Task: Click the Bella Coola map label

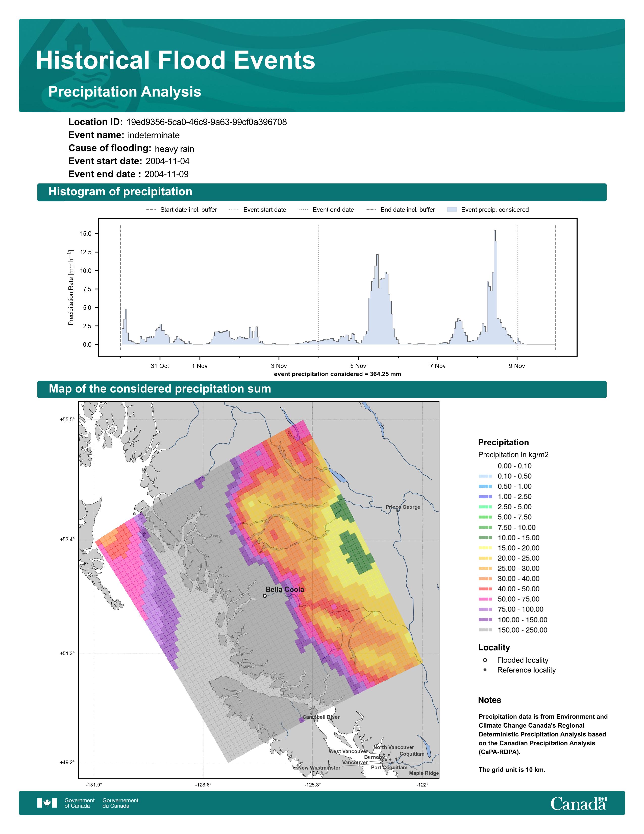Action: (285, 589)
